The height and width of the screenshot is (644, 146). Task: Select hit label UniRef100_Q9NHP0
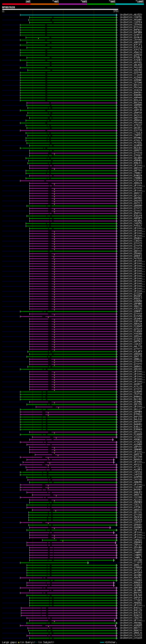131,311
